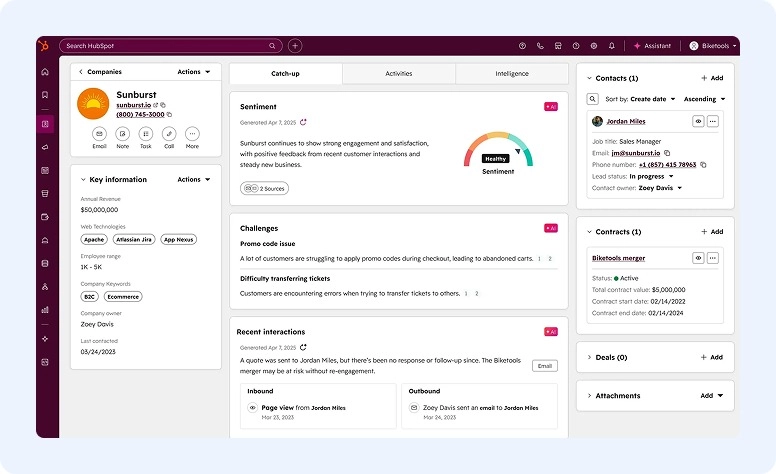Screen dimensions: 776x474
Task: Click the Note action under Sunburst
Action: (123, 138)
